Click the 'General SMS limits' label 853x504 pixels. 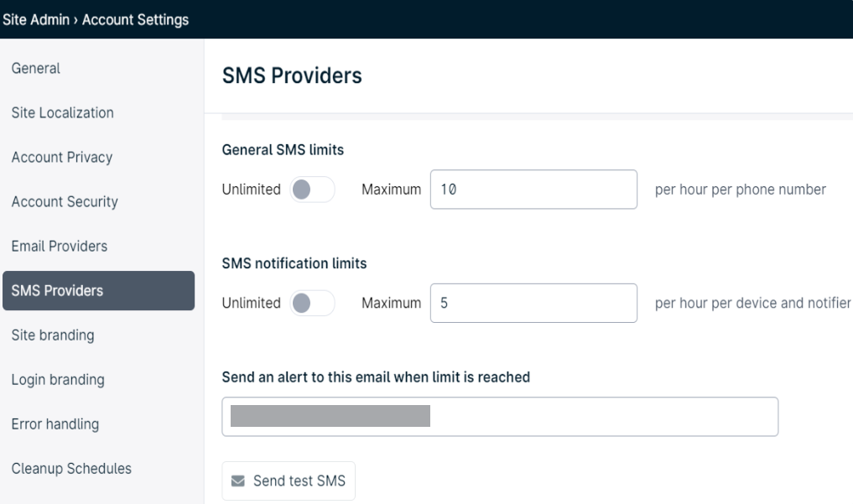pos(283,150)
